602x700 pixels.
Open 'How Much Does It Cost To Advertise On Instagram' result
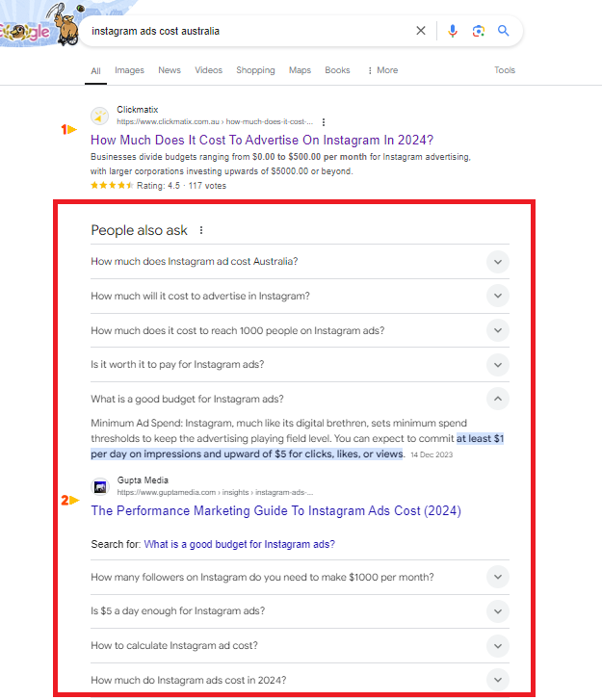point(262,141)
